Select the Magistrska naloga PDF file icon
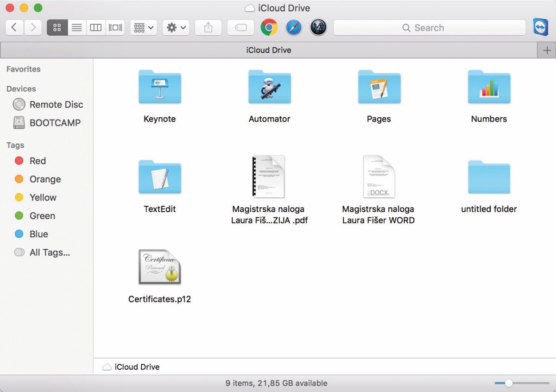This screenshot has width=556, height=392. [268, 177]
